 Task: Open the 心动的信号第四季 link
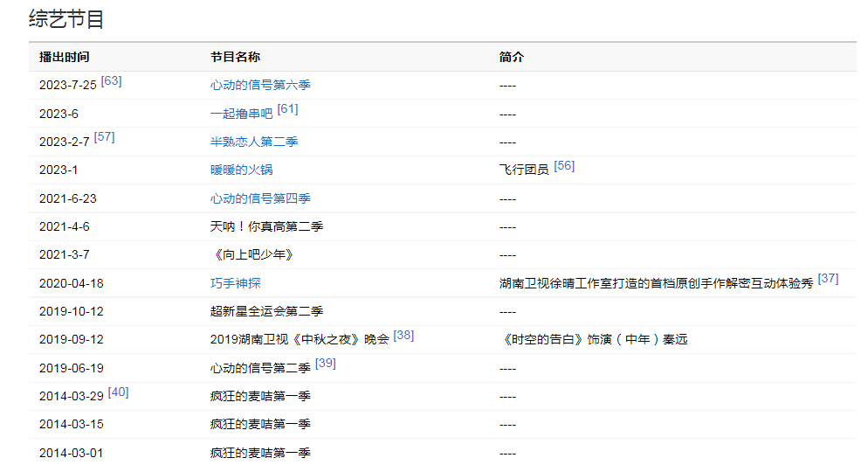[260, 198]
